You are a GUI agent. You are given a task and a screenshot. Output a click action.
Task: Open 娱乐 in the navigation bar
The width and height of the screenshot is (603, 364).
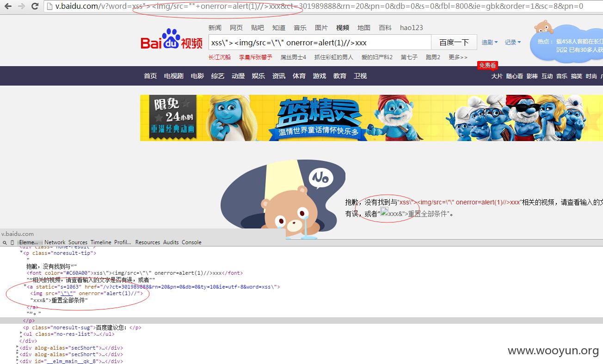[258, 76]
